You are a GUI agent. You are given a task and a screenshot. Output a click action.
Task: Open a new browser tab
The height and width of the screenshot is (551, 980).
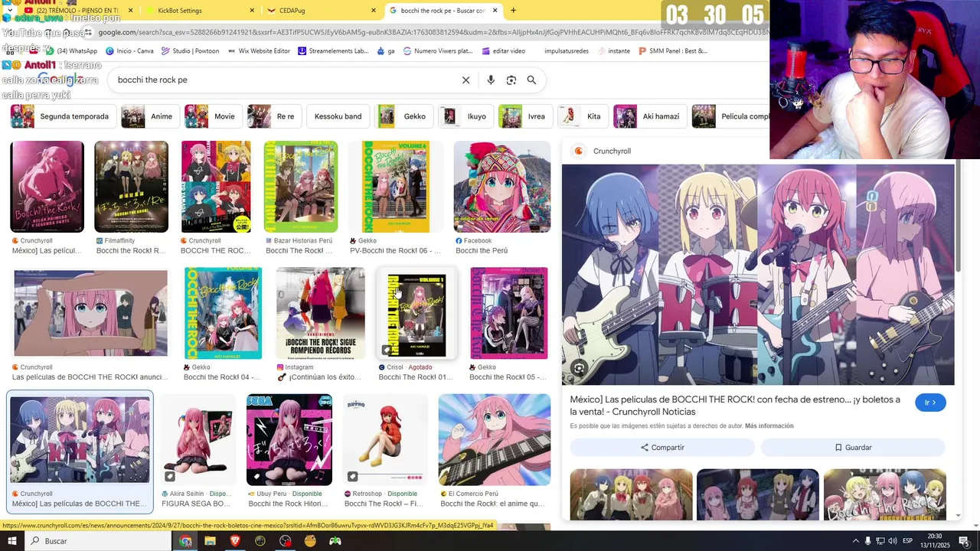point(513,10)
